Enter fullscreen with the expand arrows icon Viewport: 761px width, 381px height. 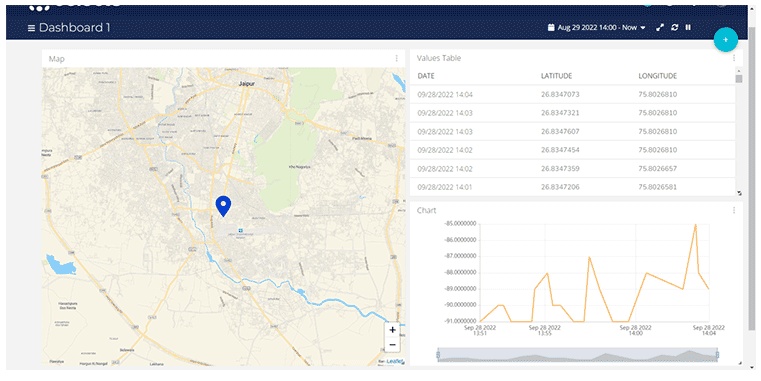[660, 28]
